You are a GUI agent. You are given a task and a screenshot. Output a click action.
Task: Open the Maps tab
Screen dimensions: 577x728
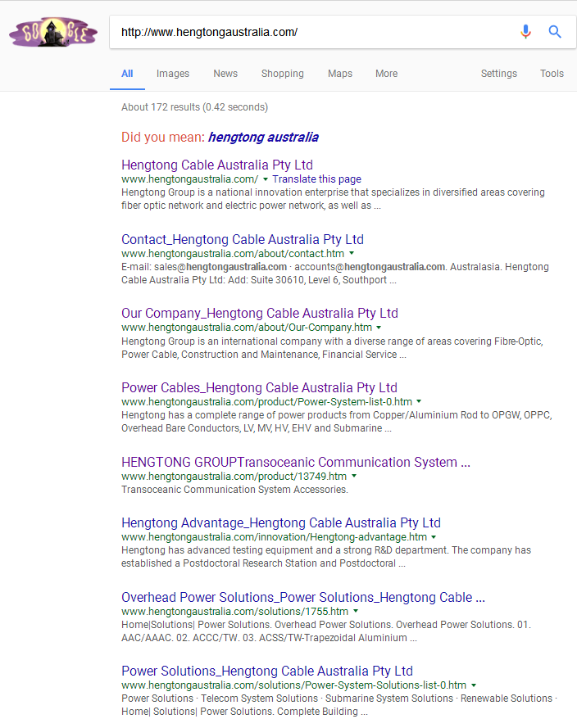(340, 74)
